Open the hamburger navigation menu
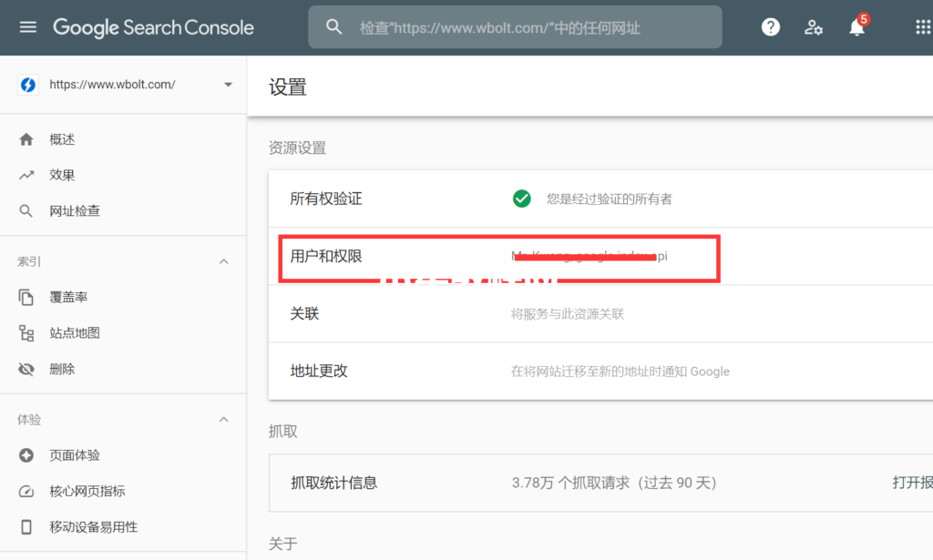This screenshot has width=933, height=560. 28,27
